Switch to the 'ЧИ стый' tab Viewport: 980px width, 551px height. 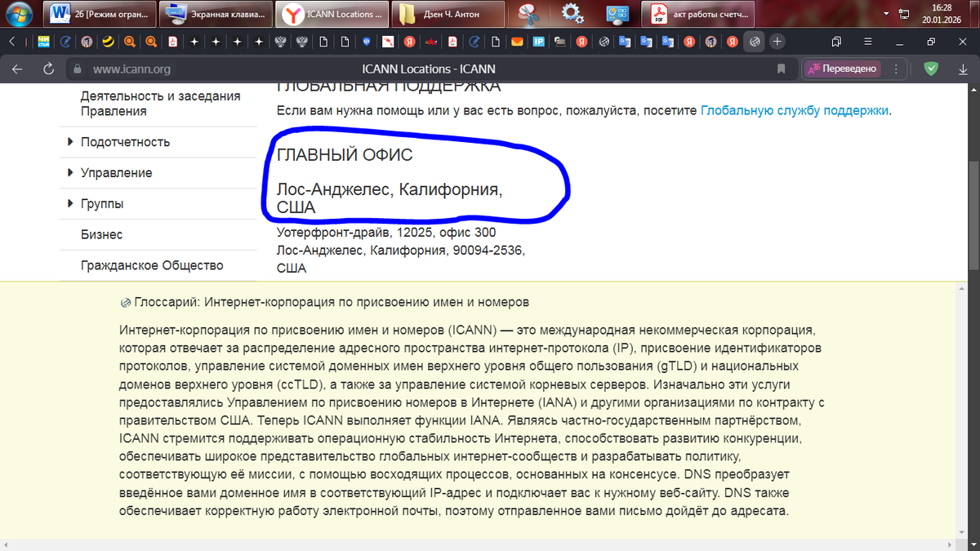43,42
